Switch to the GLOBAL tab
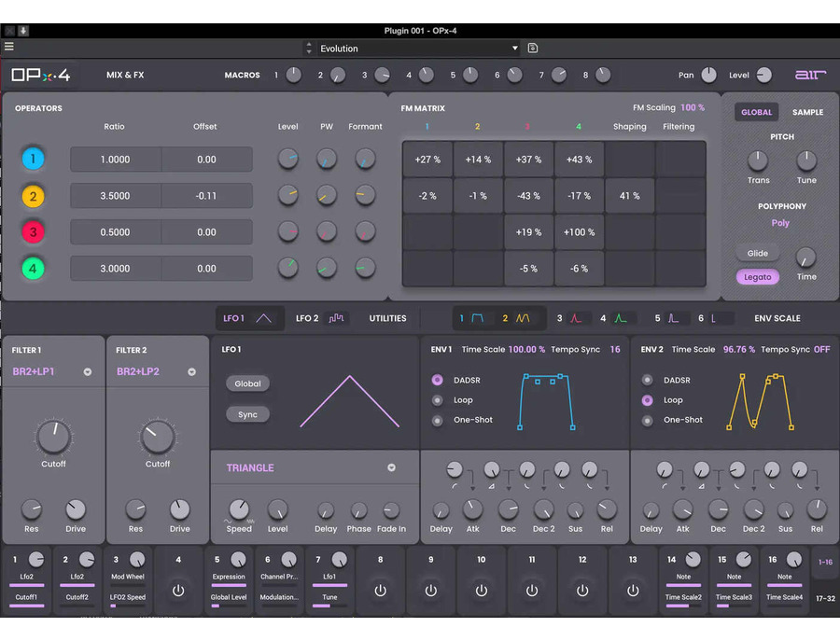The height and width of the screenshot is (641, 840). coord(756,112)
